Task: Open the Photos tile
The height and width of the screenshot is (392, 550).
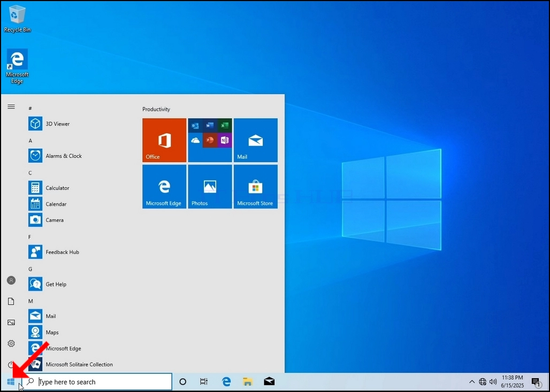Action: click(210, 187)
